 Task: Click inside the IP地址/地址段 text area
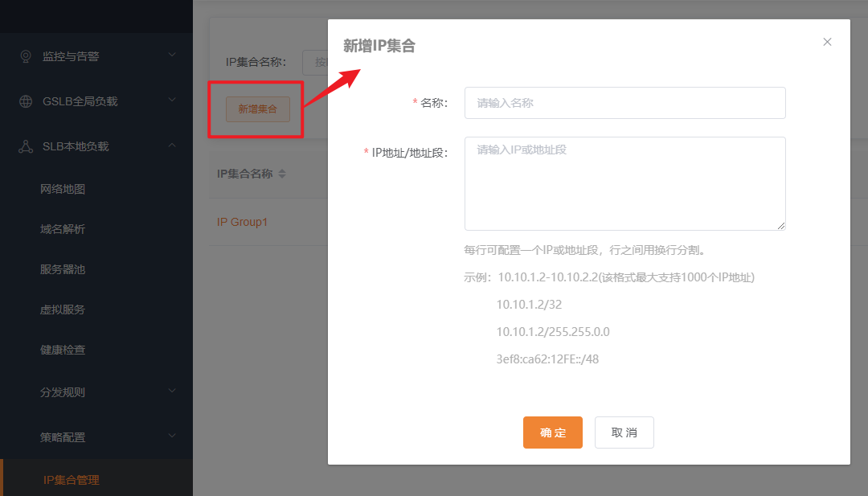coord(624,183)
